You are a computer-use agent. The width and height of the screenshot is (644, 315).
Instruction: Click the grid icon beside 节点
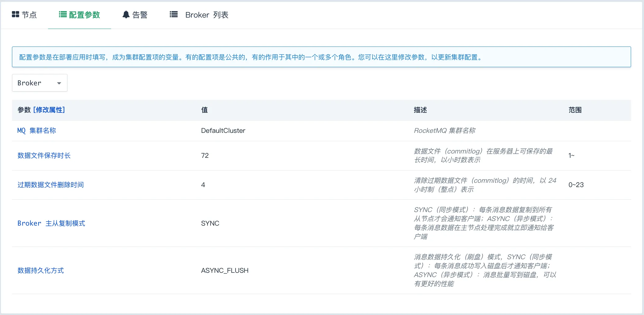[x=15, y=14]
